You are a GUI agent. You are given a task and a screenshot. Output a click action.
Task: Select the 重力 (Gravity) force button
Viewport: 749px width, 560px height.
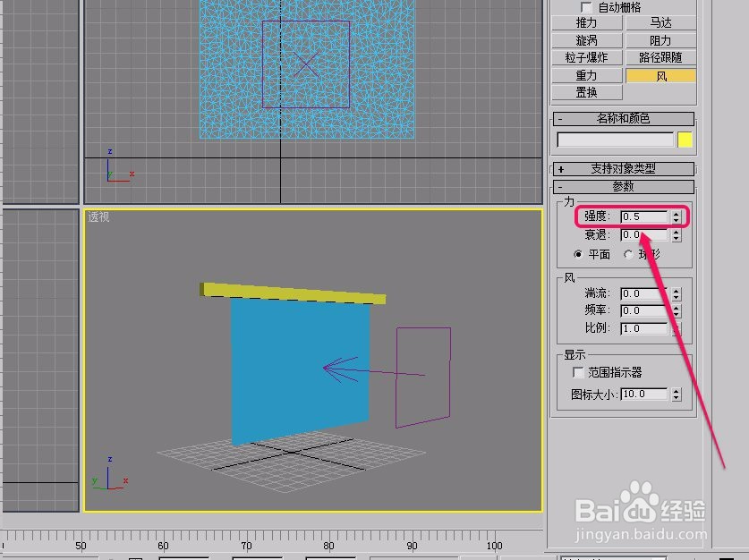[x=587, y=75]
